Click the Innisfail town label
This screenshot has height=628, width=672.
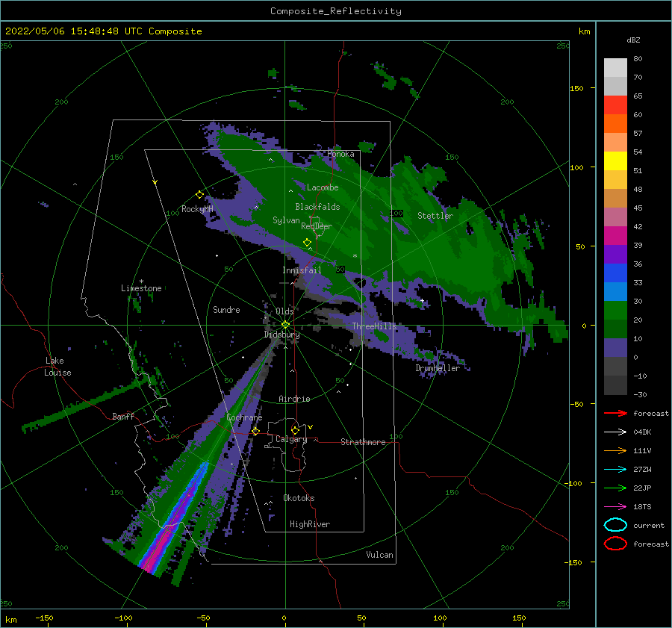click(302, 270)
